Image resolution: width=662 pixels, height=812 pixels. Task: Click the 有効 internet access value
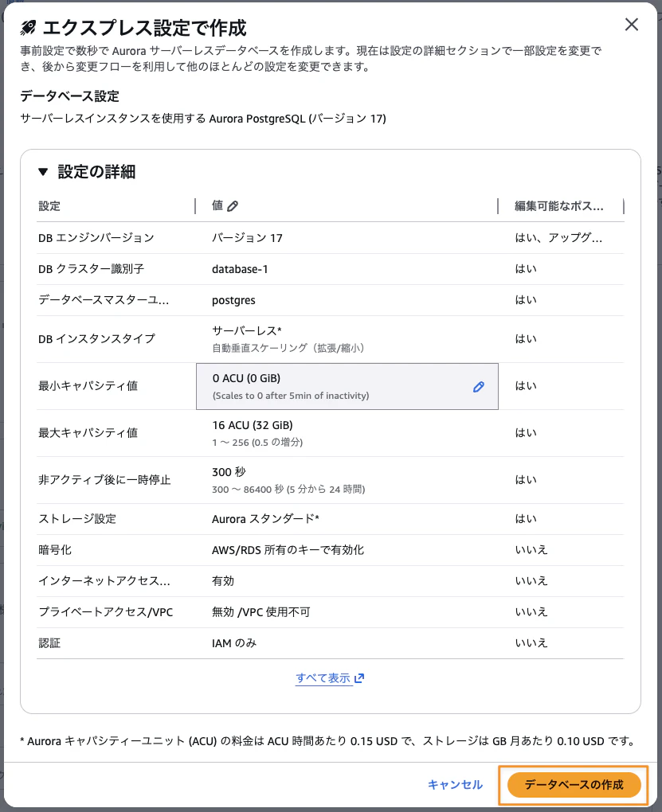[x=223, y=581]
